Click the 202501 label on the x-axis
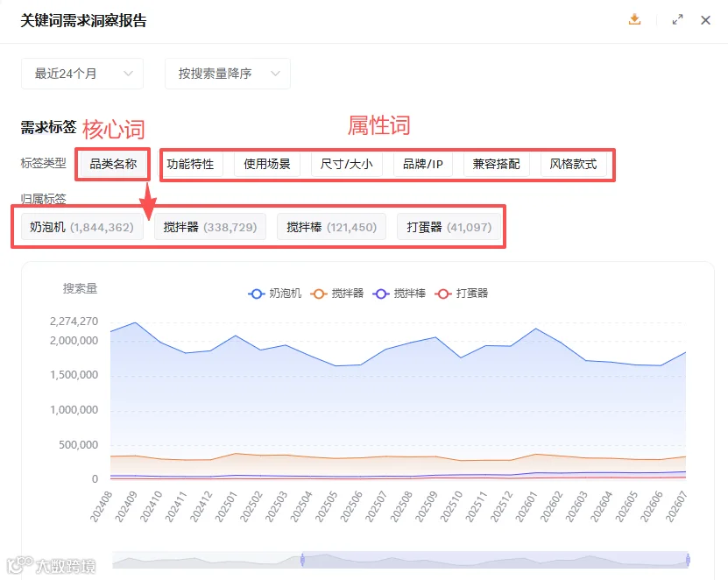Screen dimensions: 728x580 pos(227,506)
